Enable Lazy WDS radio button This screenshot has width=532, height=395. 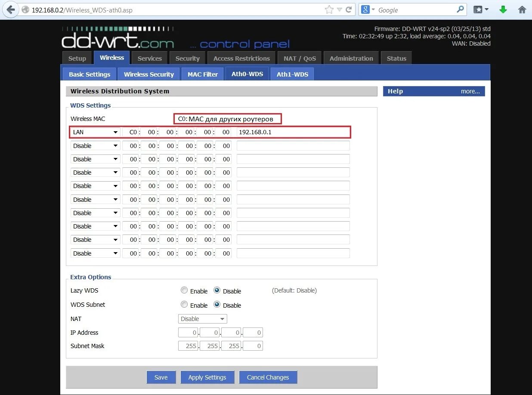point(184,290)
